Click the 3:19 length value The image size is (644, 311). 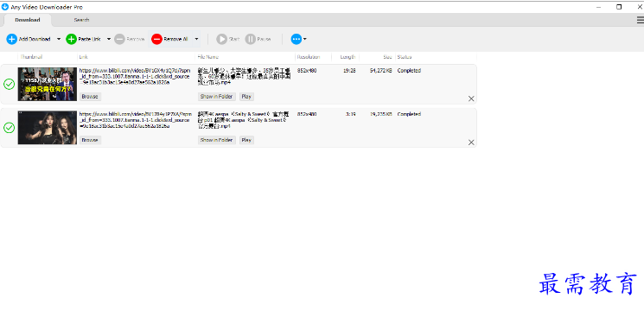[x=351, y=114]
